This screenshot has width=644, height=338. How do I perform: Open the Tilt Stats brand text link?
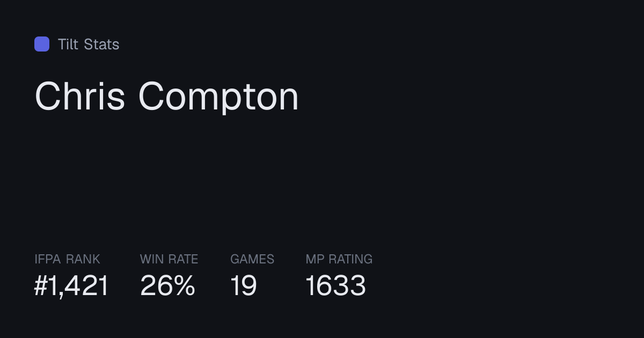point(89,44)
